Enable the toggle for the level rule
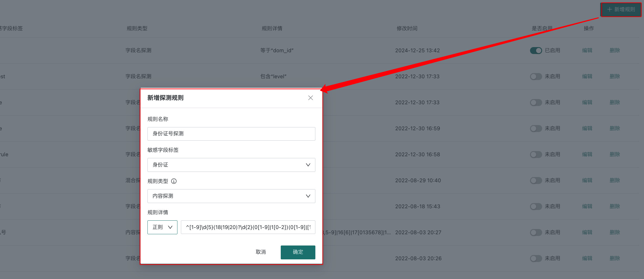The height and width of the screenshot is (279, 644). click(x=536, y=77)
